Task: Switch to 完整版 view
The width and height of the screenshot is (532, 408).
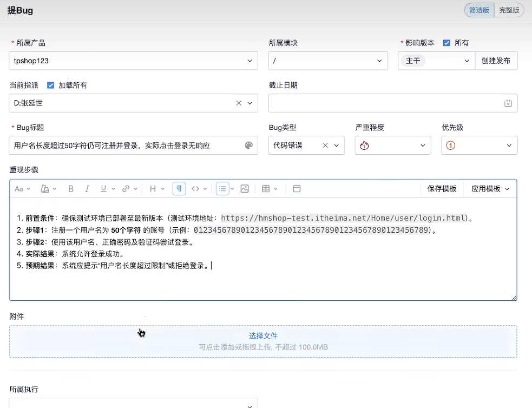Action: click(x=508, y=10)
